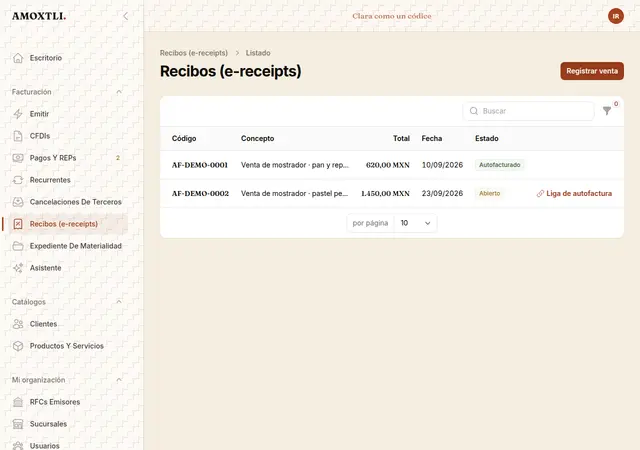
Task: Click the Fecha column header
Action: tap(432, 138)
